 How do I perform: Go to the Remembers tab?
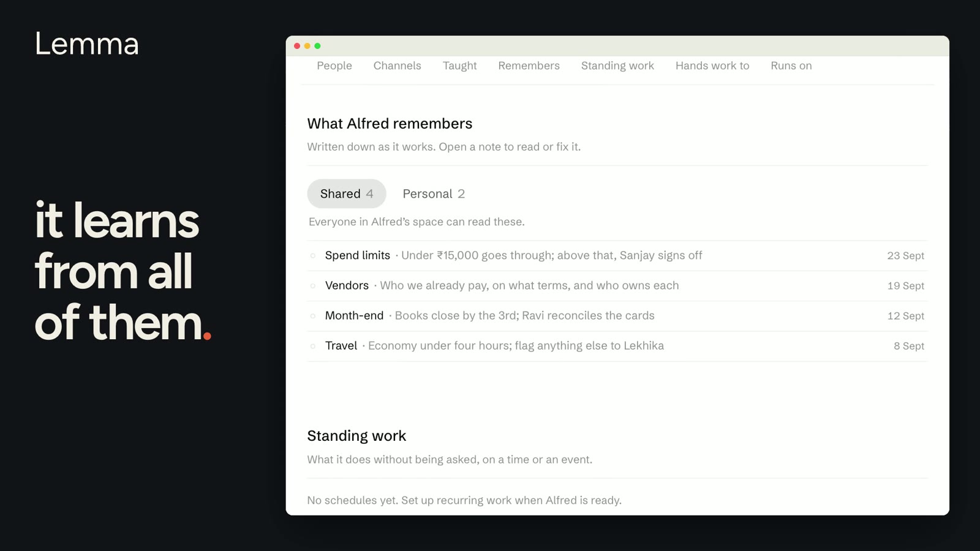coord(529,66)
